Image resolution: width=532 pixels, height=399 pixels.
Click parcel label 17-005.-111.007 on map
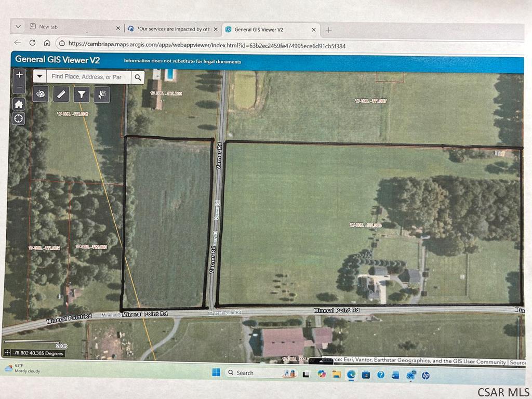pyautogui.click(x=370, y=101)
